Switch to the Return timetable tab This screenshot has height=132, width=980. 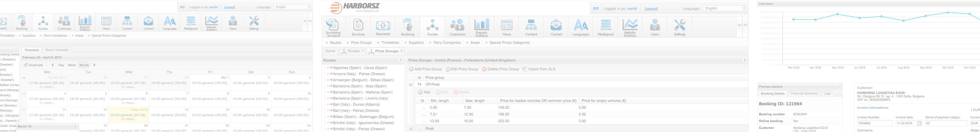57,50
